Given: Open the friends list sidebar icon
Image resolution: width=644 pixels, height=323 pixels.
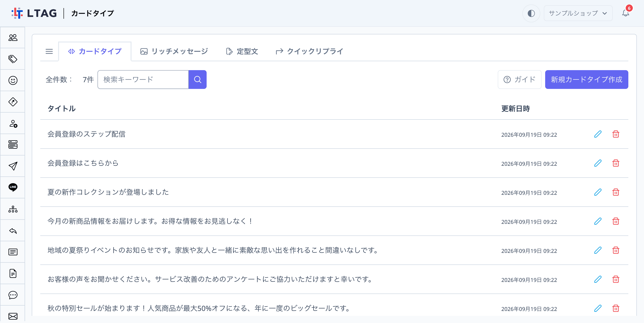Looking at the screenshot, I should pyautogui.click(x=13, y=38).
